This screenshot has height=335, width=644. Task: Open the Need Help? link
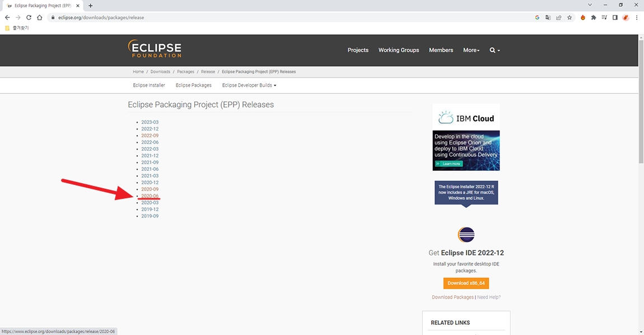tap(489, 297)
